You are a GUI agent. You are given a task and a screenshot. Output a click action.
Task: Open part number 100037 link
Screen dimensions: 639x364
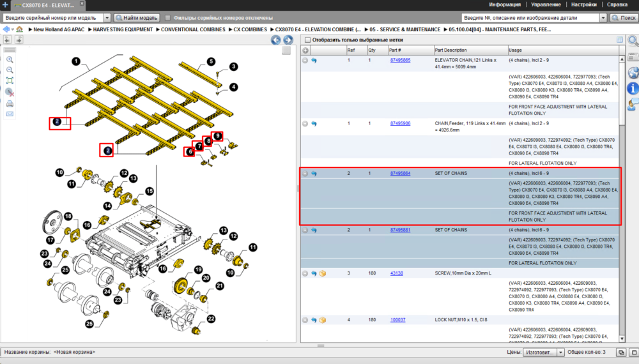point(397,320)
